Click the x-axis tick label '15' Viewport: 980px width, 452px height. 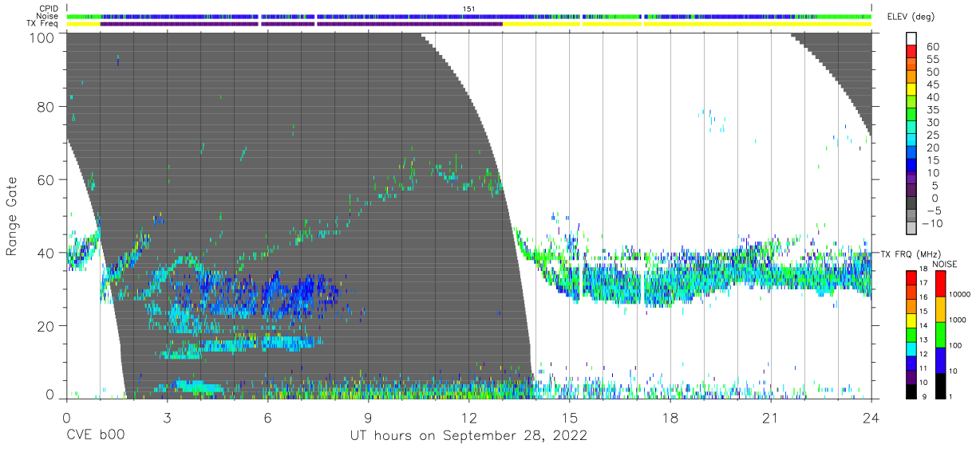(570, 417)
